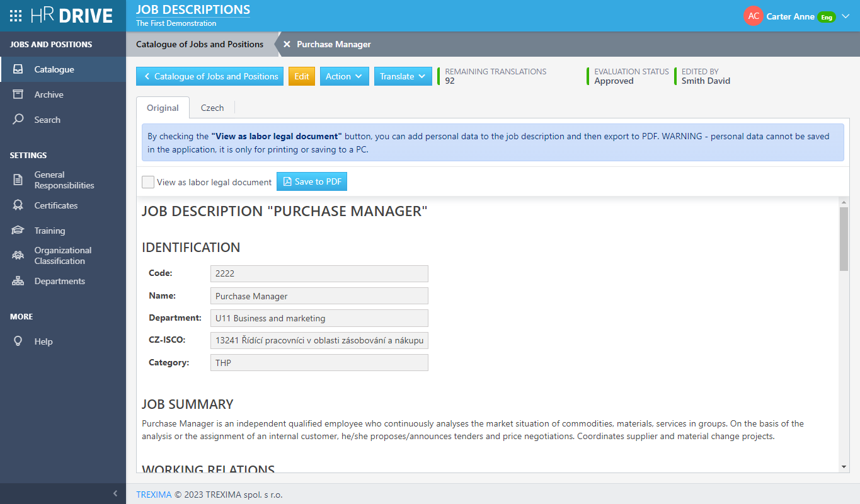
Task: Click the Eng language badge
Action: coord(826,17)
